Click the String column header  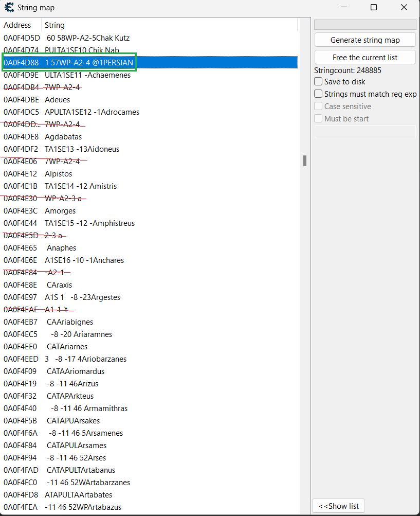coord(169,25)
